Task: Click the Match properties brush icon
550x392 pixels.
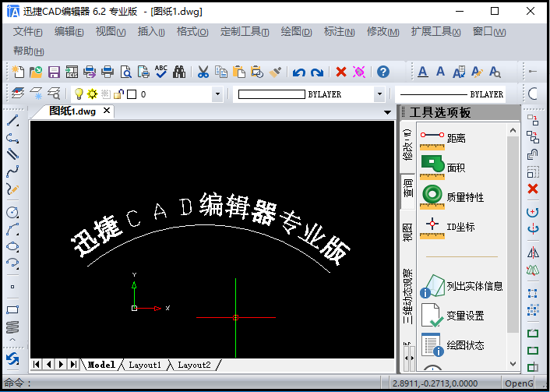Action: click(x=275, y=72)
